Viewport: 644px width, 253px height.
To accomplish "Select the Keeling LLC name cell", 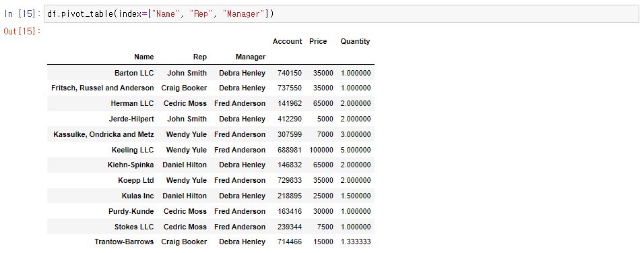I will (x=133, y=150).
